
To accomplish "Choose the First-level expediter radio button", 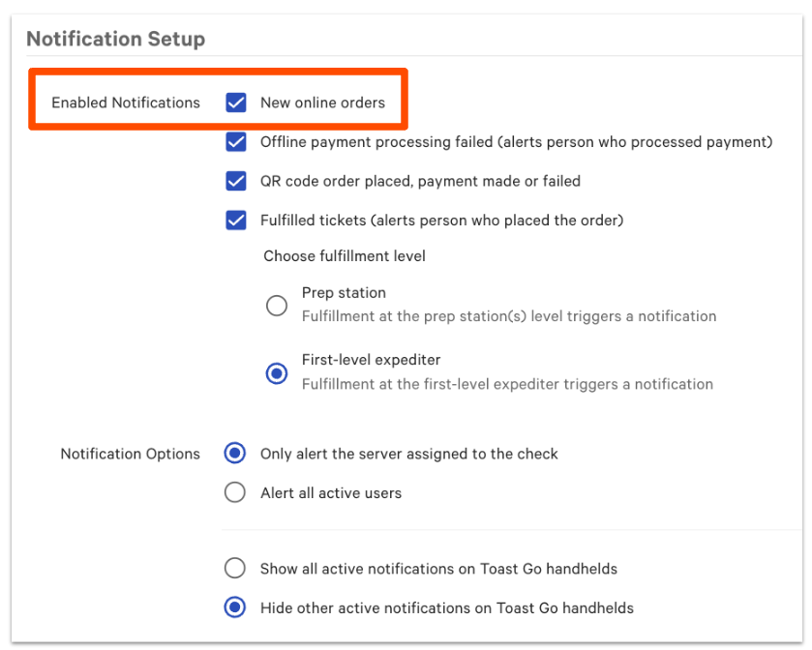I will pos(277,373).
